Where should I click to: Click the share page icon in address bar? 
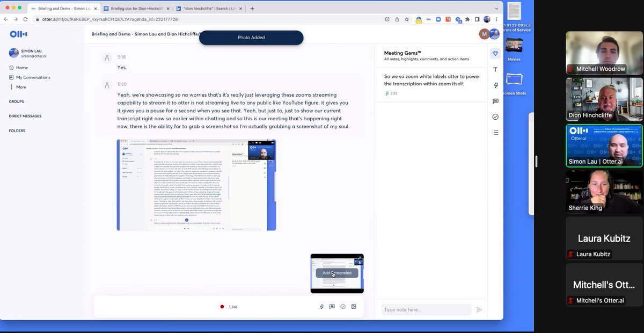pyautogui.click(x=397, y=19)
